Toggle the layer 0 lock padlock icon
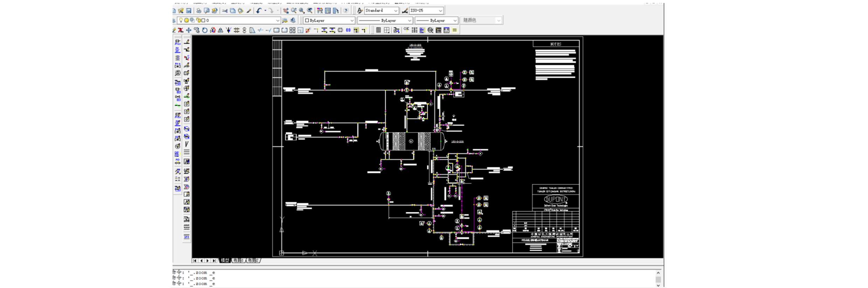The height and width of the screenshot is (288, 868). coord(198,20)
